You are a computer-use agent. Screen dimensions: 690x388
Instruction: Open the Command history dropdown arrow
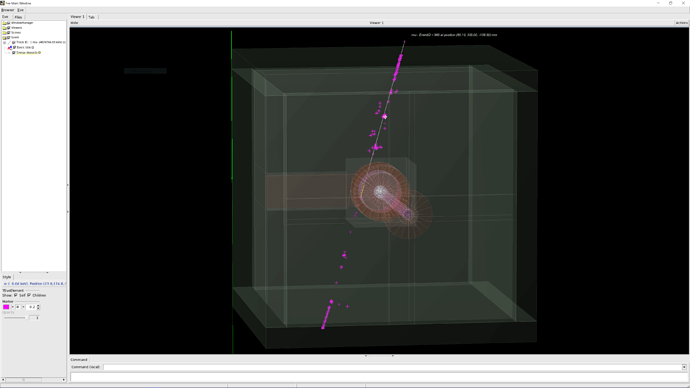click(684, 367)
